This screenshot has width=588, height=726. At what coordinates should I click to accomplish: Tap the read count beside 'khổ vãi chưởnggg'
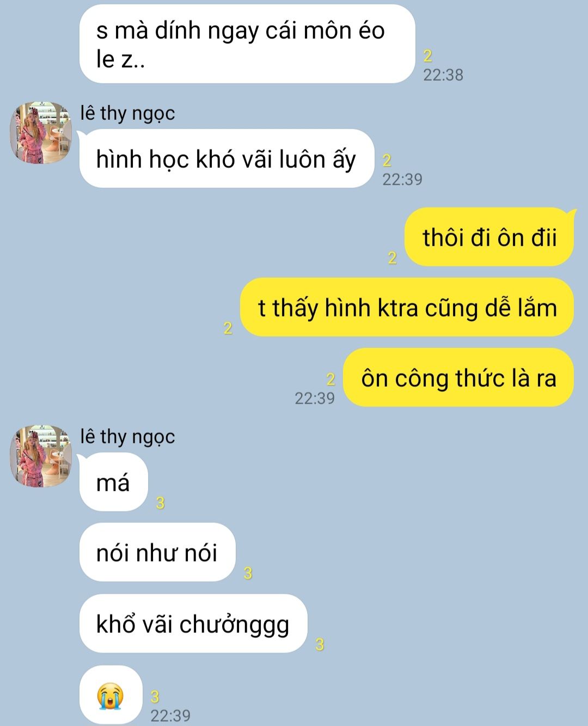(x=320, y=644)
